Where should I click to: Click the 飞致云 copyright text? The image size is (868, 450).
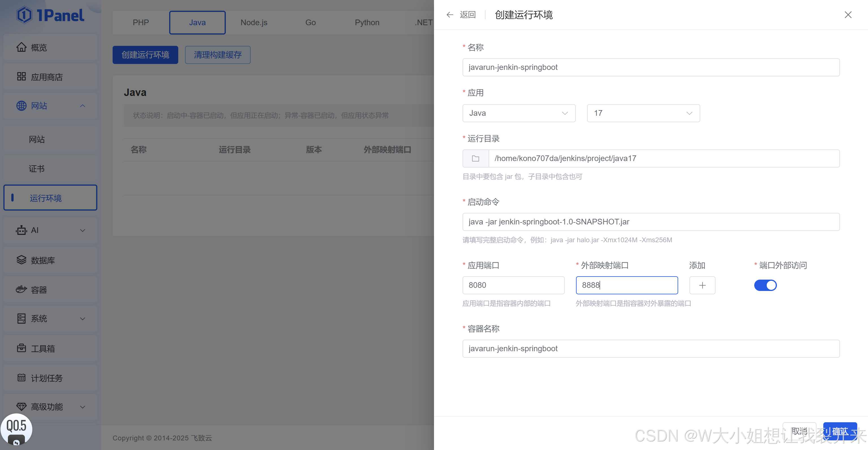[x=201, y=438]
